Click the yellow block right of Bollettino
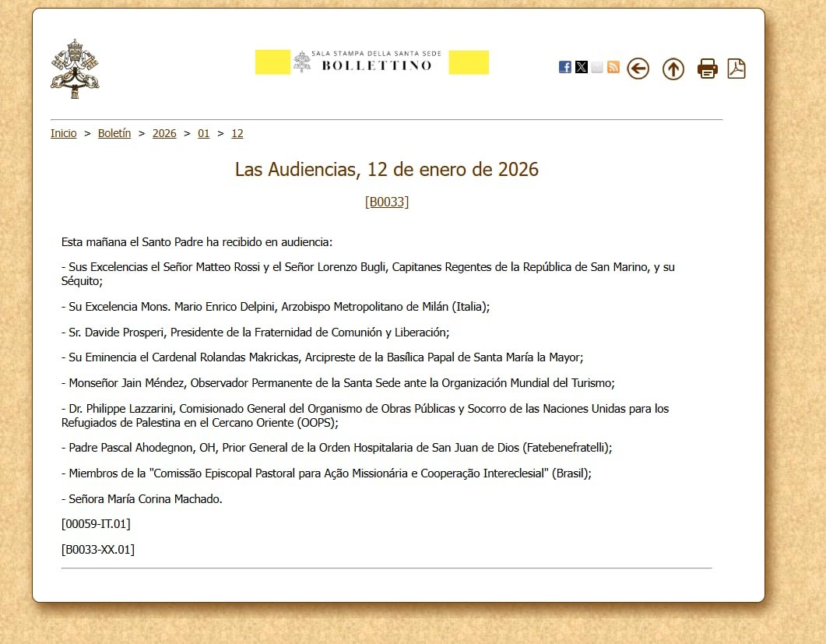Image resolution: width=826 pixels, height=644 pixels. (x=469, y=62)
